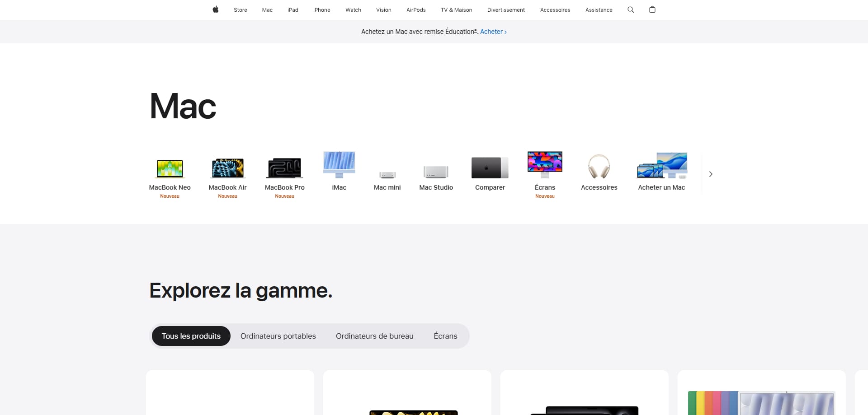
Task: Show next products with right chevron
Action: pyautogui.click(x=711, y=174)
